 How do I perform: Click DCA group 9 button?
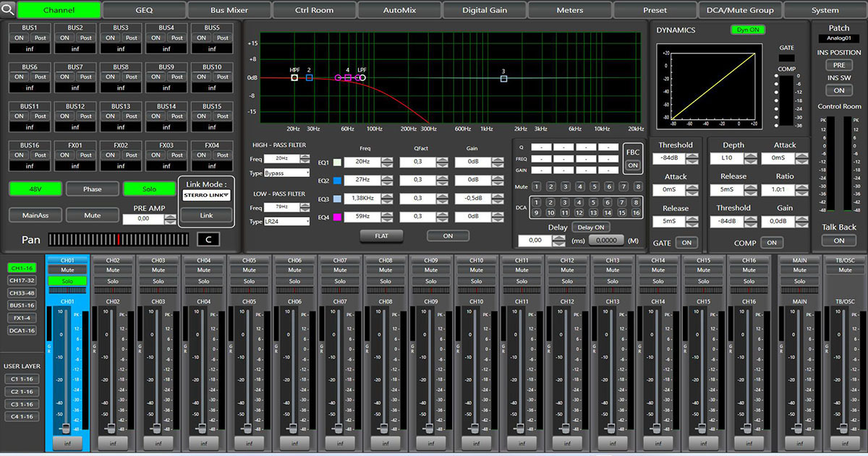point(537,213)
